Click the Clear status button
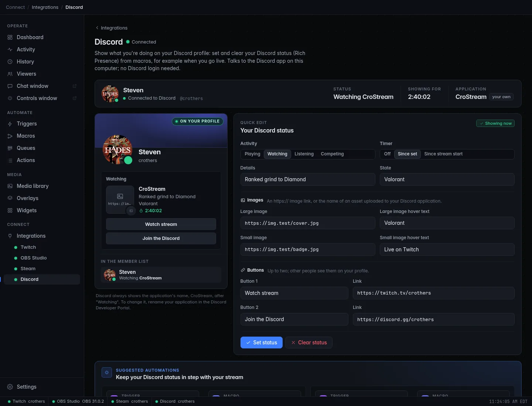Viewport: 532px width, 406px height. [x=309, y=343]
